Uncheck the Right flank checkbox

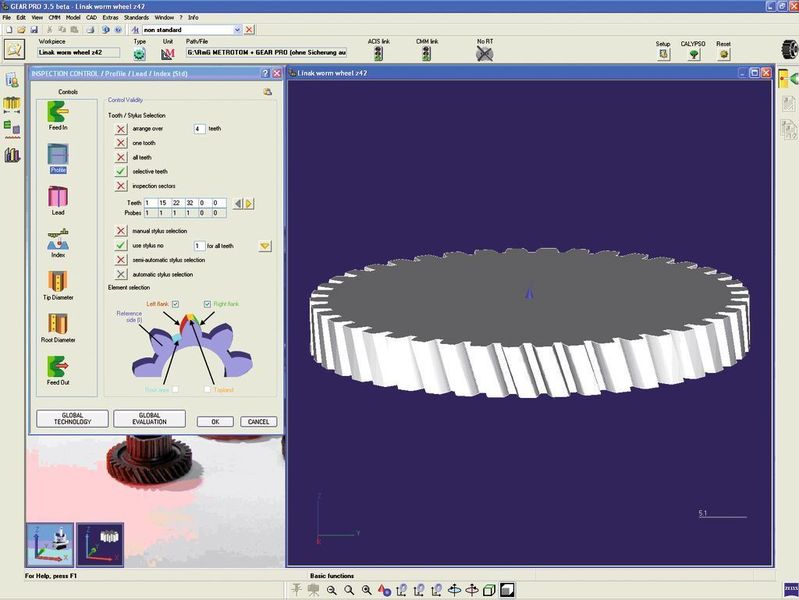(x=207, y=304)
